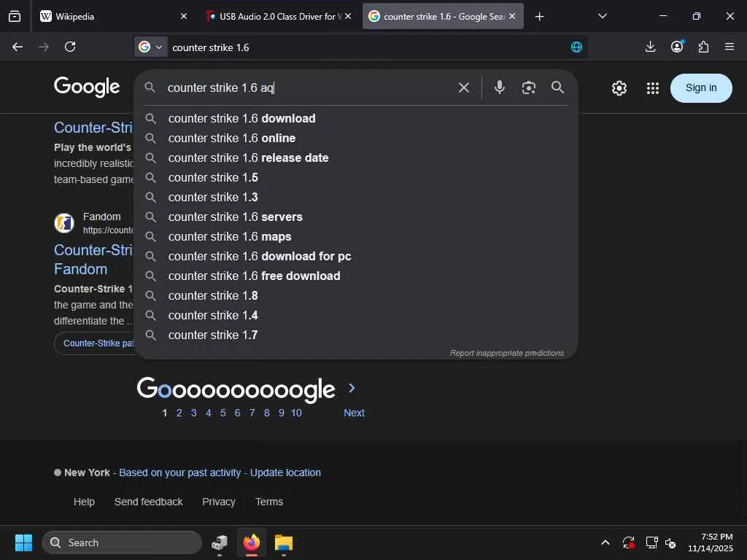Click the display/network tray icon

(651, 542)
